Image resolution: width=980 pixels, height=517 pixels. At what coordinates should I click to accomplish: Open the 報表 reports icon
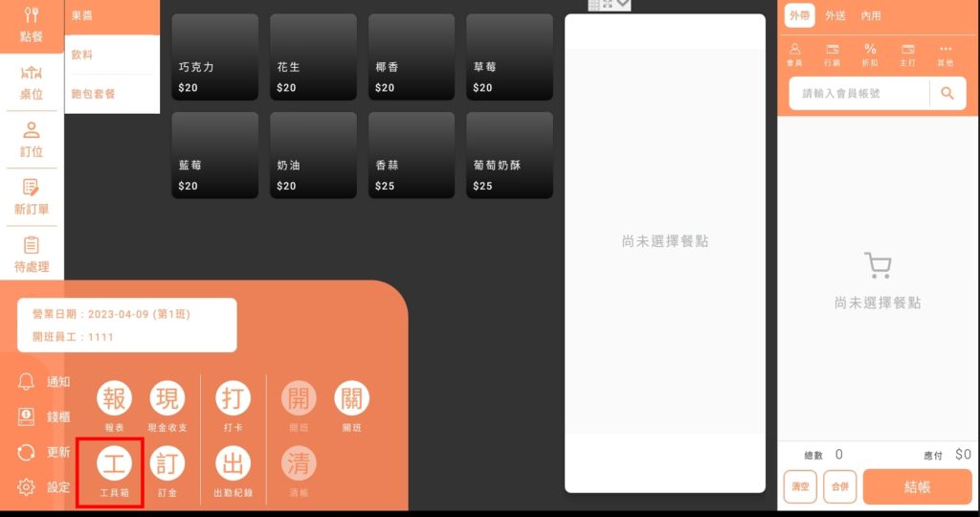(x=114, y=398)
